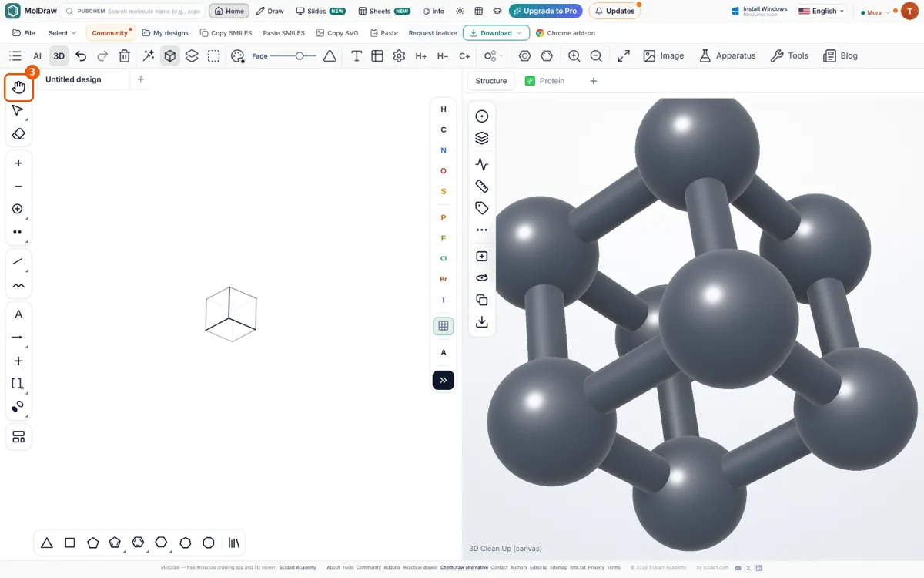The width and height of the screenshot is (924, 578).
Task: Open the color palette icon
Action: 237,55
